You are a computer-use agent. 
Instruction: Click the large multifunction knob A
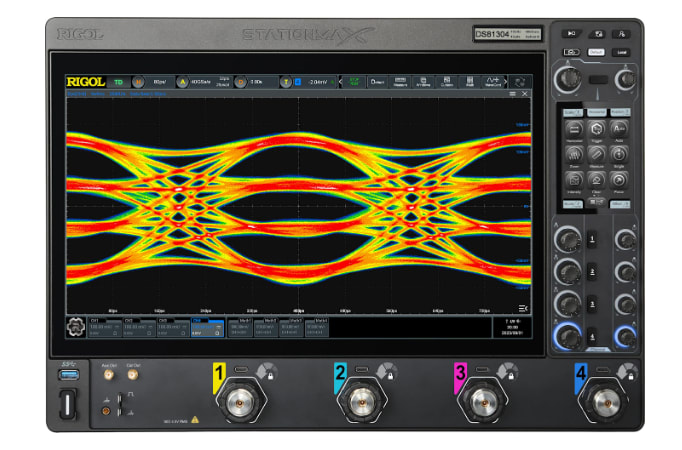pos(568,80)
